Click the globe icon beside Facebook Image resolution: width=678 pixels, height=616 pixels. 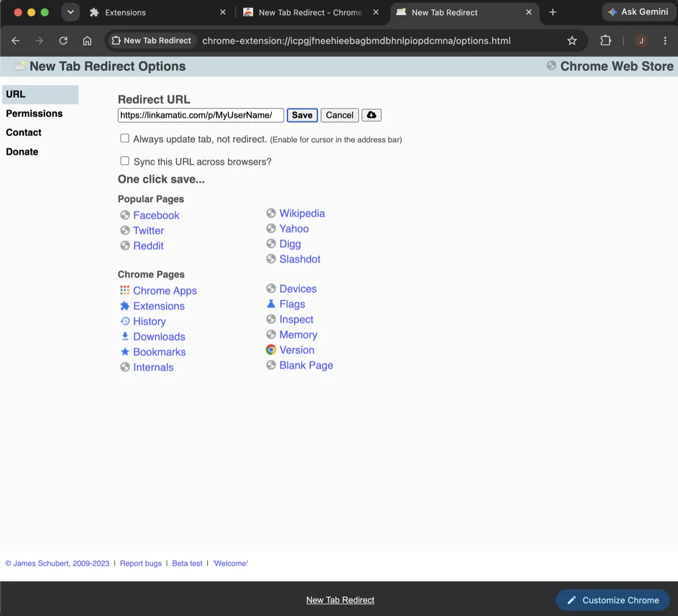(x=125, y=215)
